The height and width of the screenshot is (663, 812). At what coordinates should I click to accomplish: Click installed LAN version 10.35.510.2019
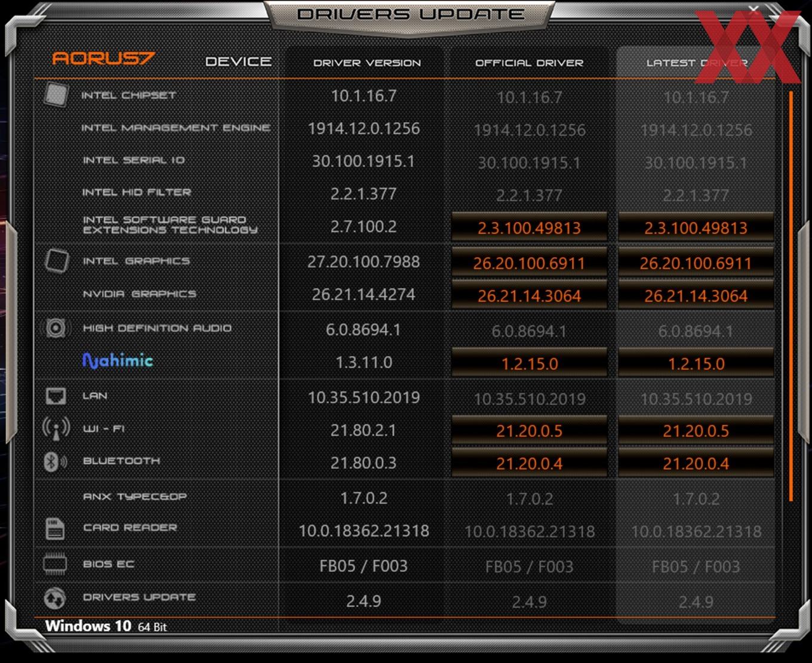pyautogui.click(x=364, y=397)
